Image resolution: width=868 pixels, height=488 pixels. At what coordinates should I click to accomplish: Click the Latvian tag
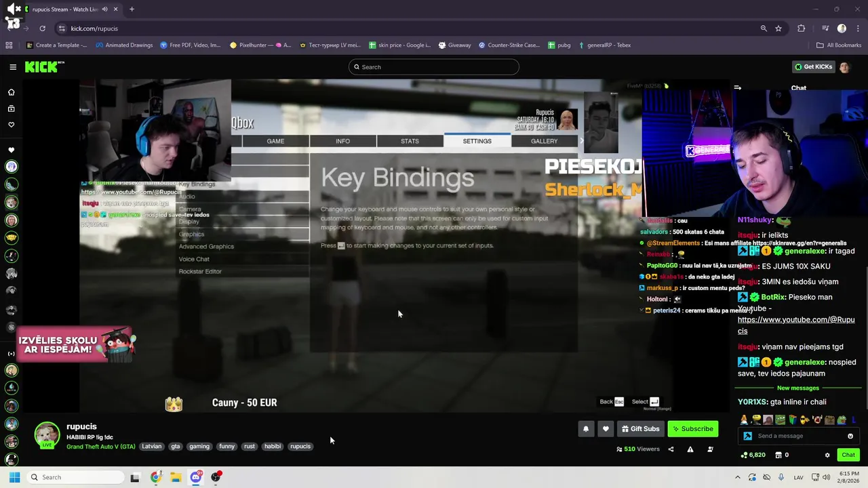pos(152,447)
